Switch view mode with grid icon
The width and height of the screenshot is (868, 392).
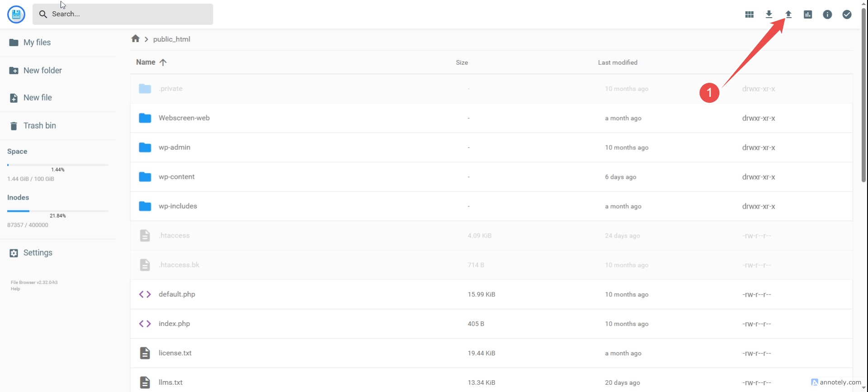point(749,14)
